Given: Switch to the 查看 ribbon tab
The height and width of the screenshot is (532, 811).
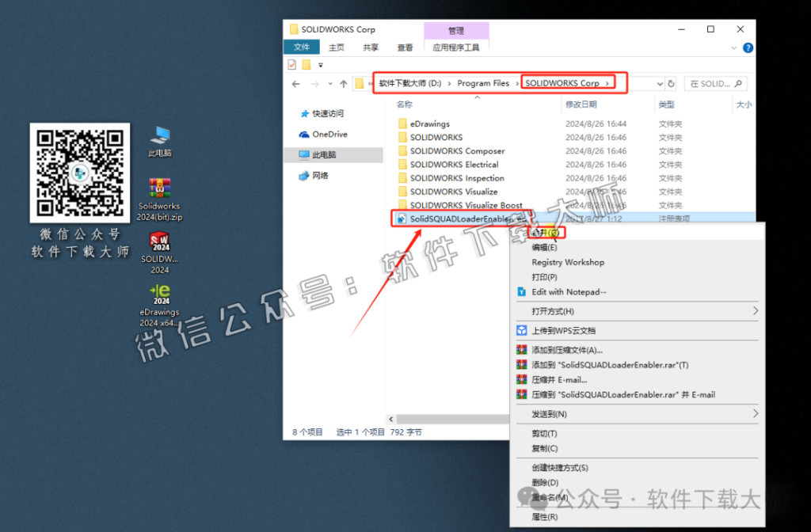Looking at the screenshot, I should tap(404, 47).
